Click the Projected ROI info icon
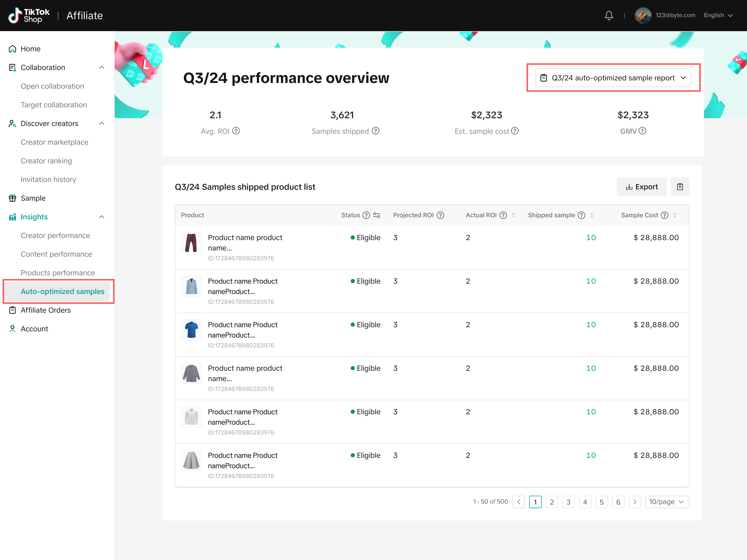 point(440,215)
